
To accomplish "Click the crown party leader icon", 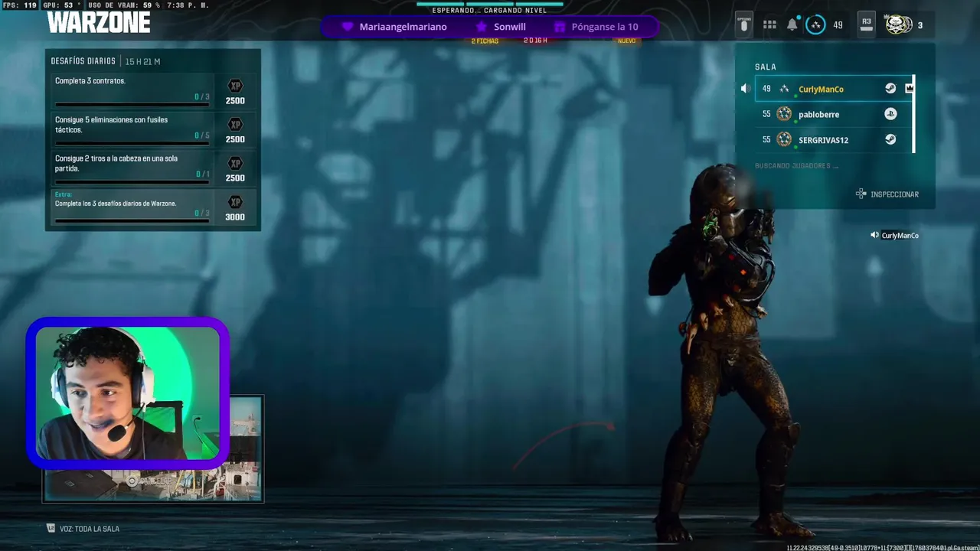I will click(909, 89).
